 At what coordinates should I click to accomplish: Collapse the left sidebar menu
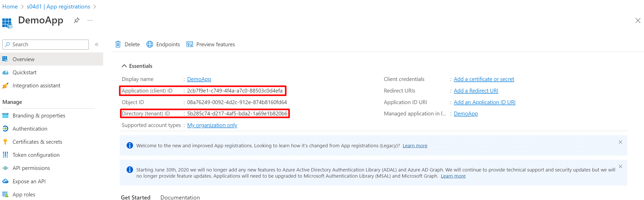coord(97,44)
